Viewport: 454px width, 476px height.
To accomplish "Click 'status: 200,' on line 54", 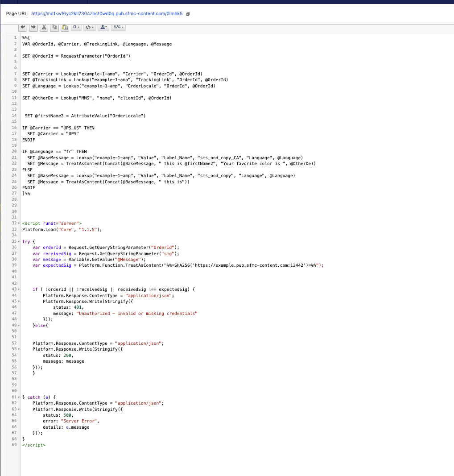I will coord(58,355).
